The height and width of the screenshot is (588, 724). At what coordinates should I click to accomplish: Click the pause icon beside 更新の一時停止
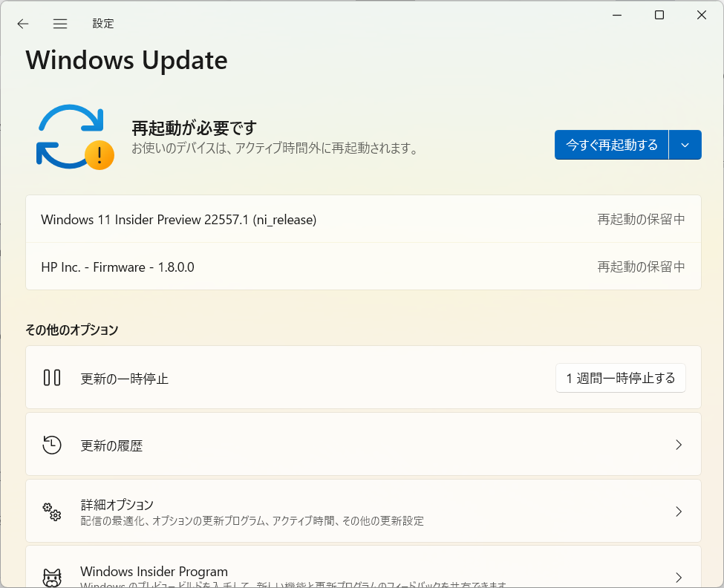tap(52, 378)
